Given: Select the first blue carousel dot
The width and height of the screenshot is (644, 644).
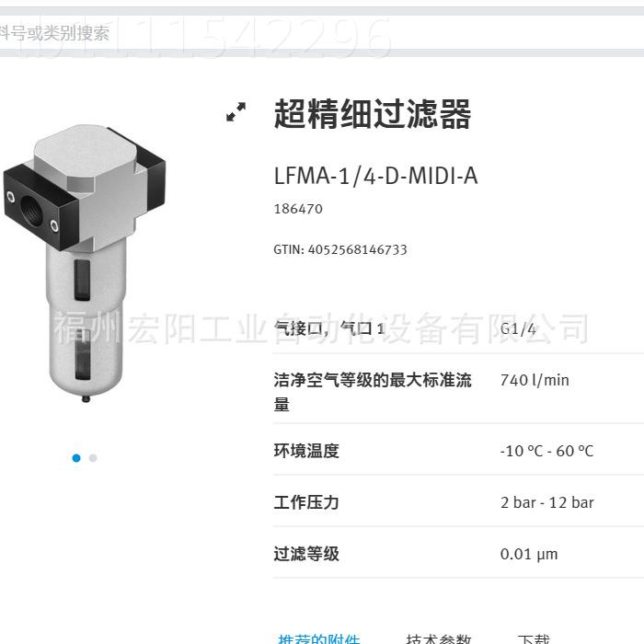Looking at the screenshot, I should (x=76, y=458).
